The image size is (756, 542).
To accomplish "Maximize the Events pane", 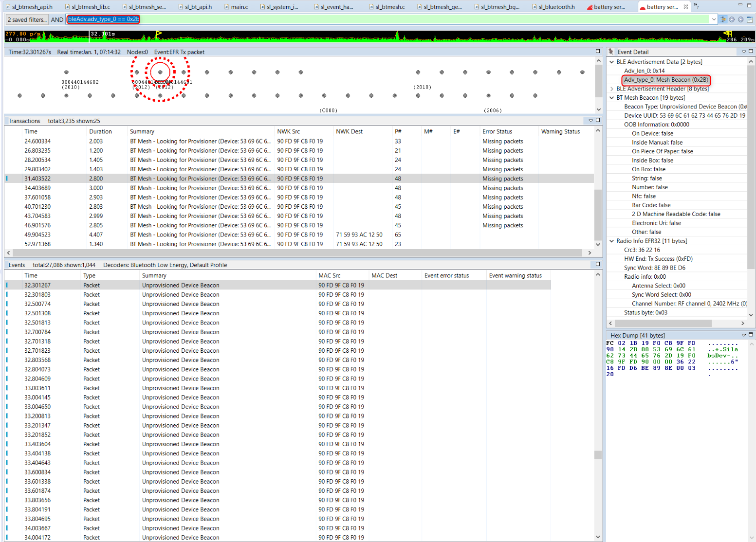I will tap(598, 264).
